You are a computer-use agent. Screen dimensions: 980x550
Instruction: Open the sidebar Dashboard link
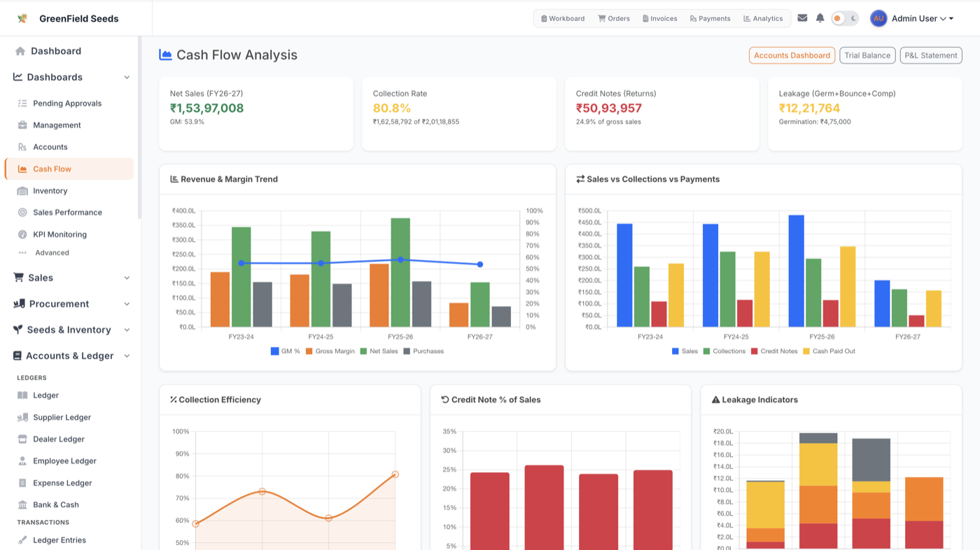[56, 51]
